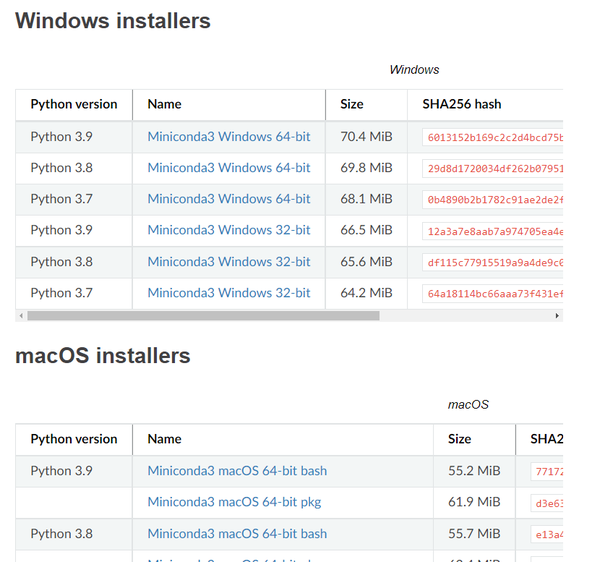The image size is (600, 562).
Task: Open the 61.9 MiB Miniconda3 macOS 64-bit pkg link
Action: (x=234, y=502)
